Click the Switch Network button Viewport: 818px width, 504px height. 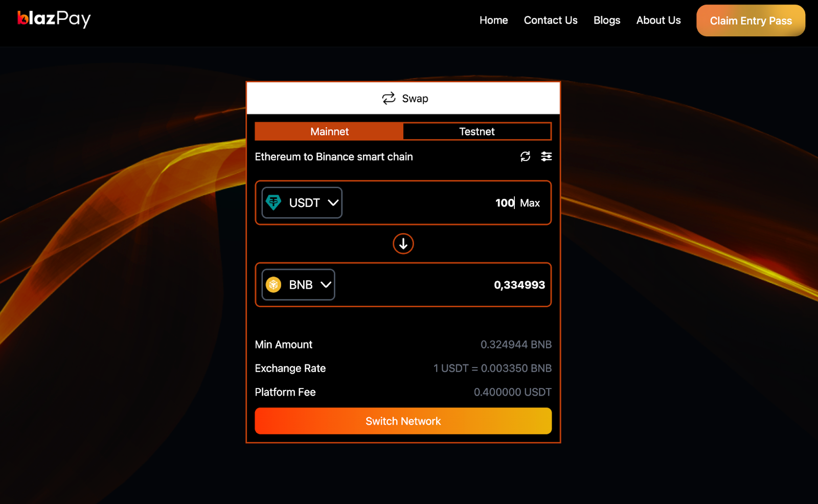[x=403, y=421]
